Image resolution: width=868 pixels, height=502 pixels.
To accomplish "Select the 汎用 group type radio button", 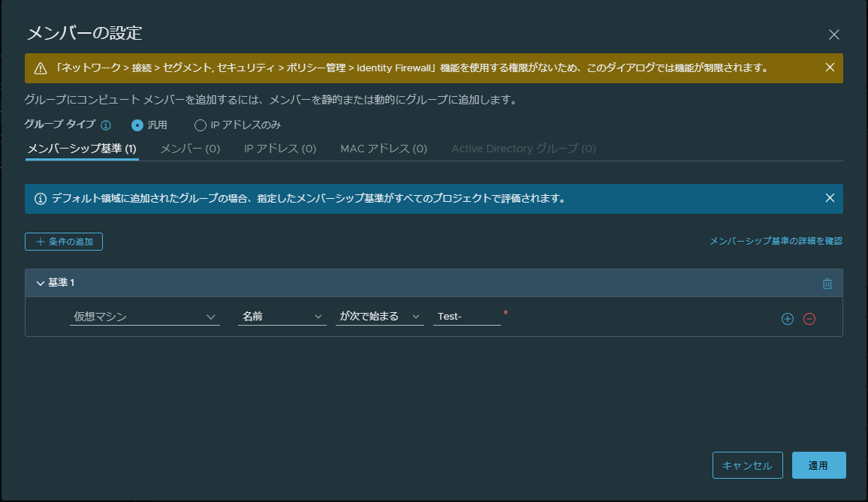I will [x=137, y=125].
